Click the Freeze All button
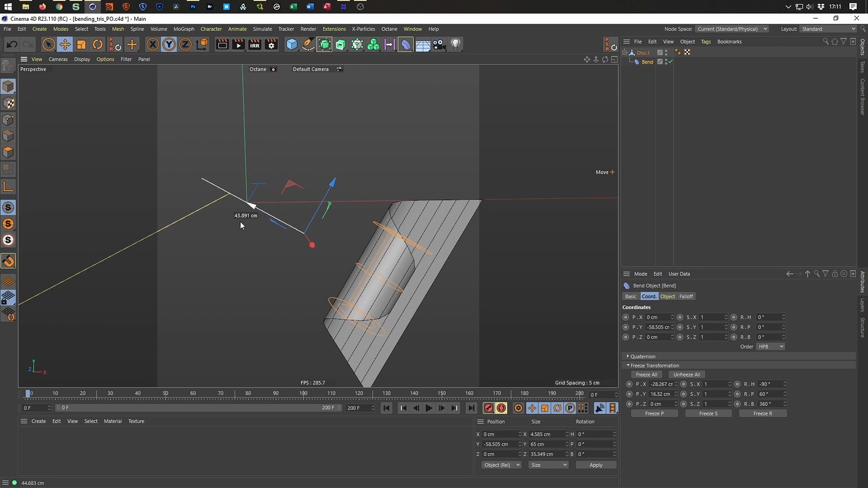Viewport: 868px width, 488px height. 646,375
